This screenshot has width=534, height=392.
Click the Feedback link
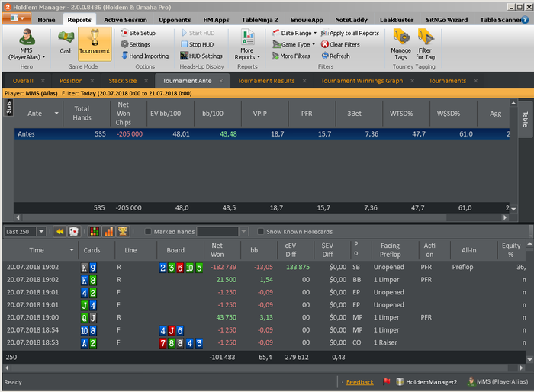(x=359, y=382)
